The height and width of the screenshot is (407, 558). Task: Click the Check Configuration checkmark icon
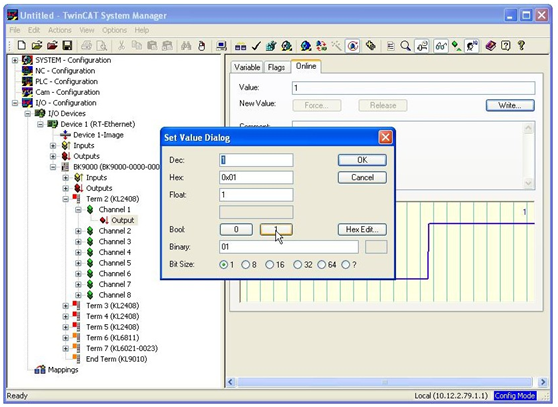(256, 46)
